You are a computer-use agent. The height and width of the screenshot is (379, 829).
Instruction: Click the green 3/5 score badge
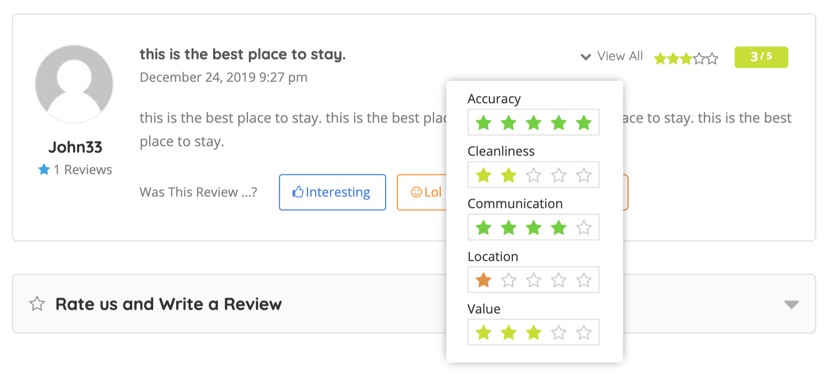761,57
